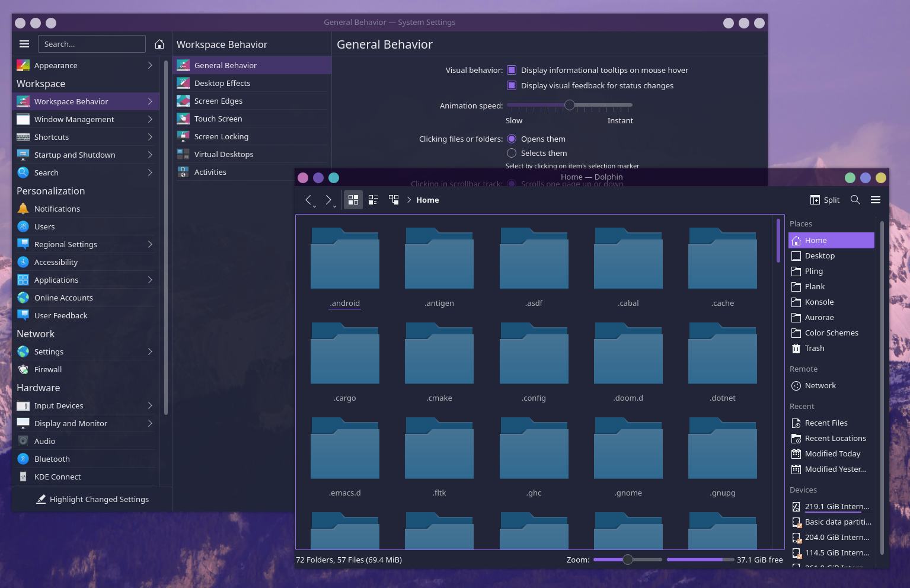
Task: Open the System Settings hamburger menu
Action: pos(24,44)
